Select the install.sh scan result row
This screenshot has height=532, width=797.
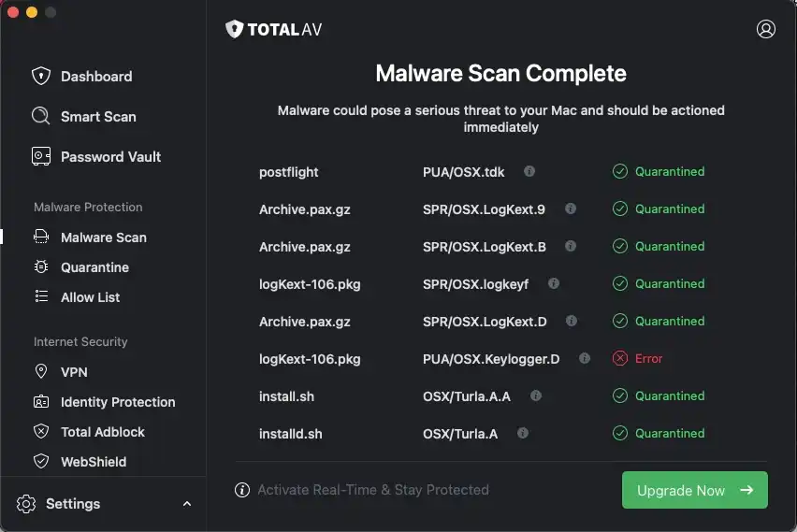point(287,396)
